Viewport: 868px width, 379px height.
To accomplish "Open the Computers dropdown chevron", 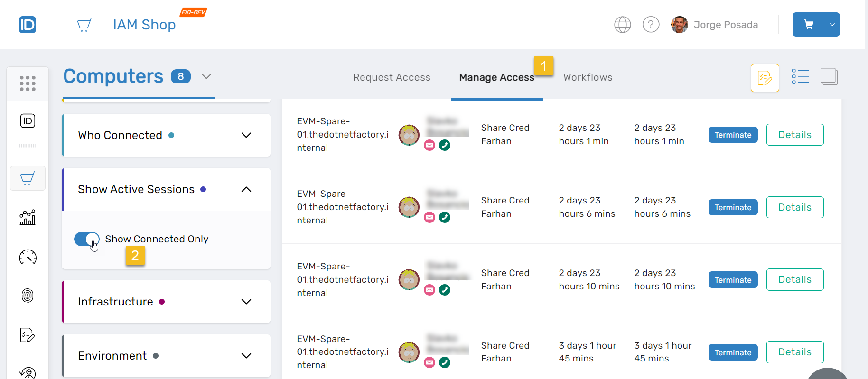I will coord(206,76).
